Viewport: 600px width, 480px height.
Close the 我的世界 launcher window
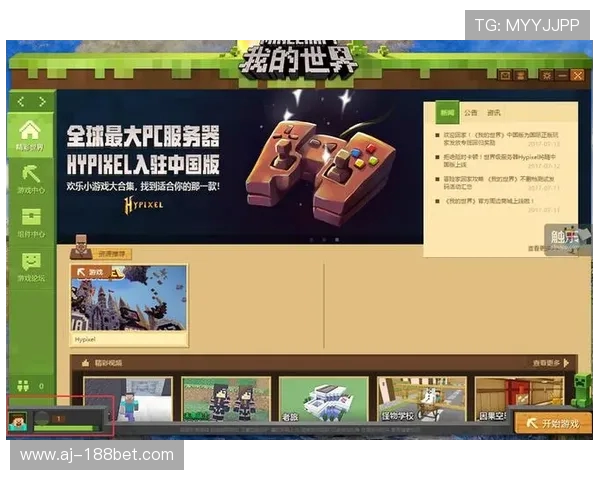(577, 75)
